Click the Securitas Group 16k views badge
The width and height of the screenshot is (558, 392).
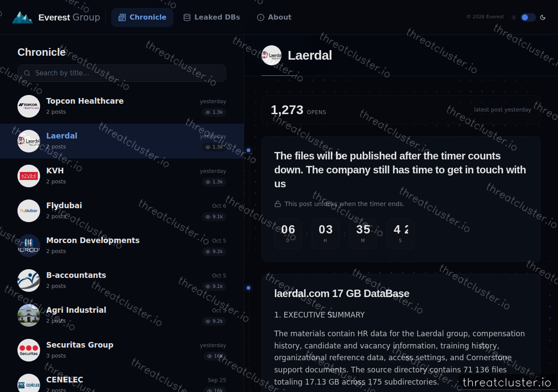[215, 356]
